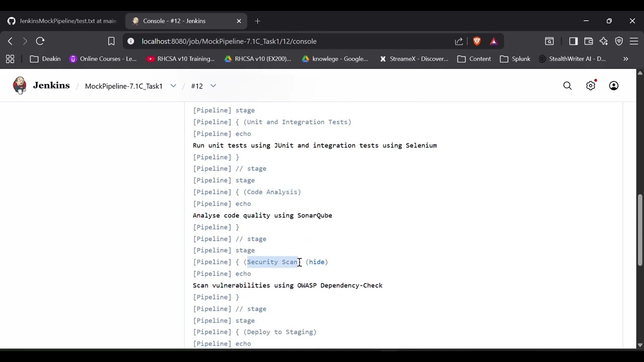Click 'Run unit tests using JUnit' line
Viewport: 644px width, 362px height.
point(314,146)
